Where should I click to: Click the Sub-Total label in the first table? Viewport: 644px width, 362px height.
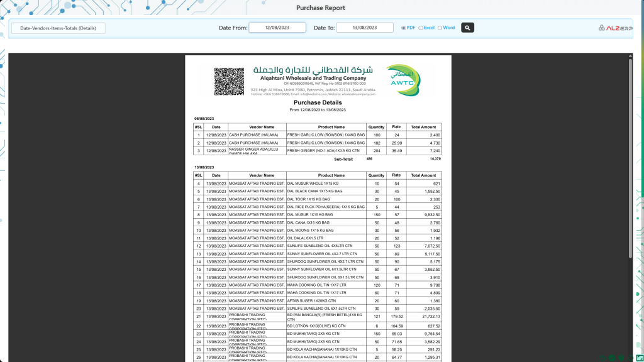point(343,159)
